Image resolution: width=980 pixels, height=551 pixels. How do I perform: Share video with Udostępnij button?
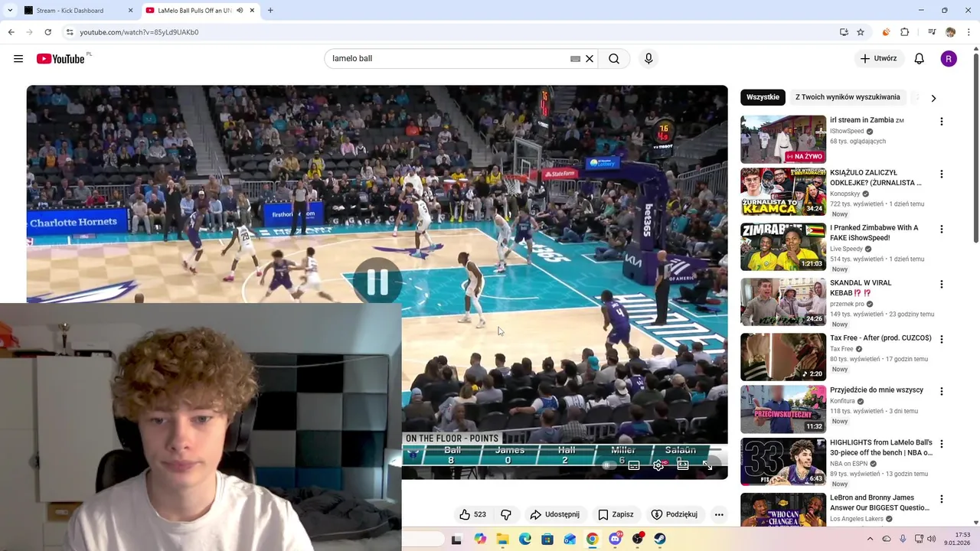pyautogui.click(x=555, y=514)
